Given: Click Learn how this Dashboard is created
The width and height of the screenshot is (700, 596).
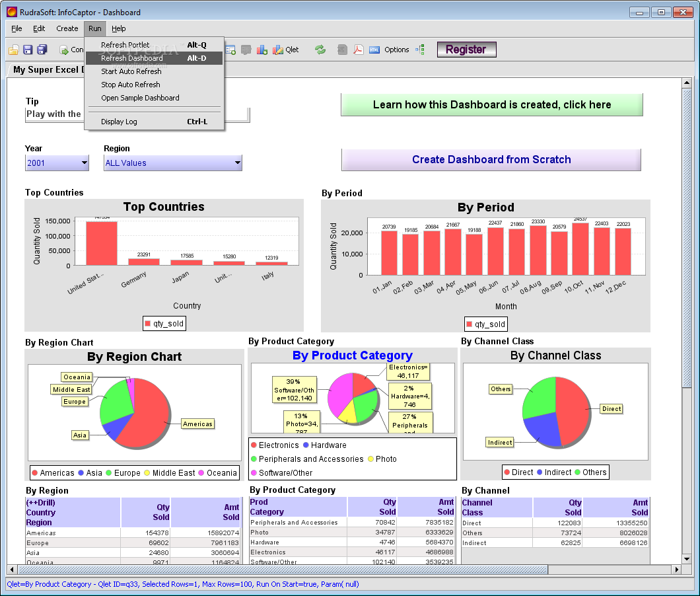Looking at the screenshot, I should click(x=492, y=104).
